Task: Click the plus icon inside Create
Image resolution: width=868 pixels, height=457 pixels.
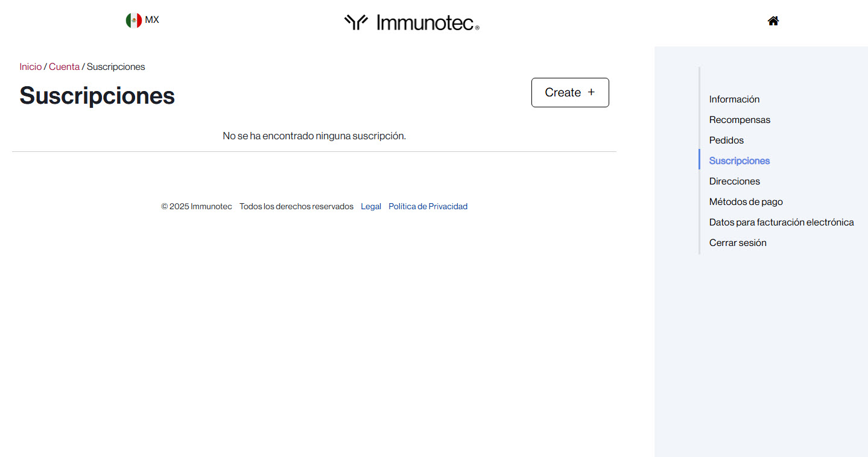Action: pos(591,92)
